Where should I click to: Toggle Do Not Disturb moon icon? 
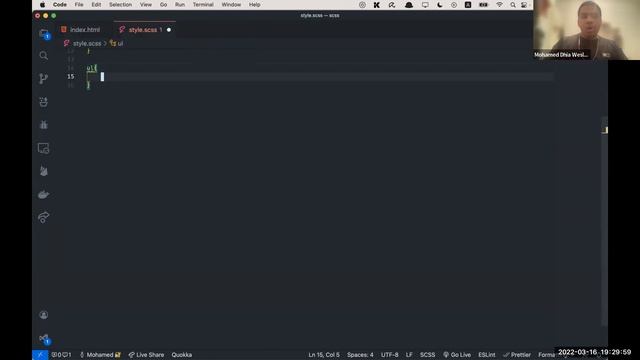440,5
